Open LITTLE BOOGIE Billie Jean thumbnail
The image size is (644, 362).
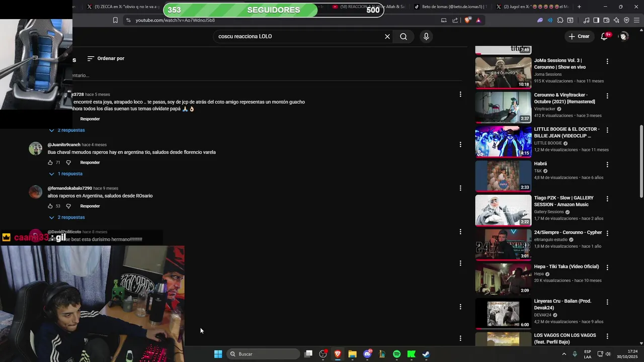point(503,141)
